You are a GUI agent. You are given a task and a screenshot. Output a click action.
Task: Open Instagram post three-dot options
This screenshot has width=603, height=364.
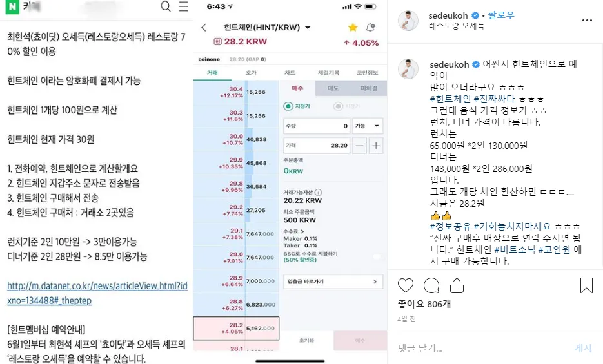[587, 21]
